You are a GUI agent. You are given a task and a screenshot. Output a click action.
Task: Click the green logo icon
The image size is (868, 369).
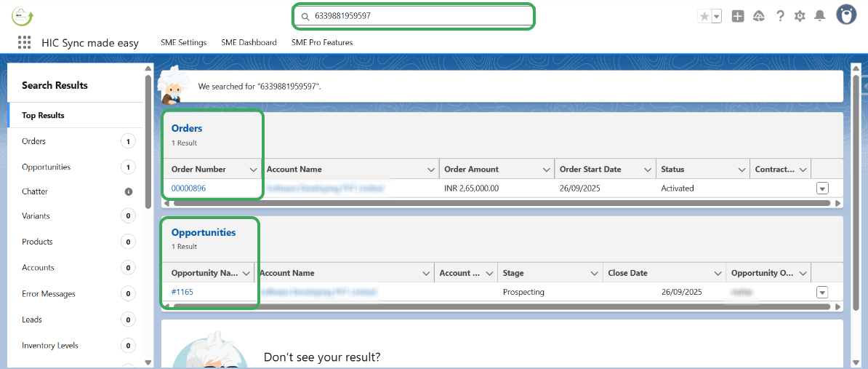22,17
